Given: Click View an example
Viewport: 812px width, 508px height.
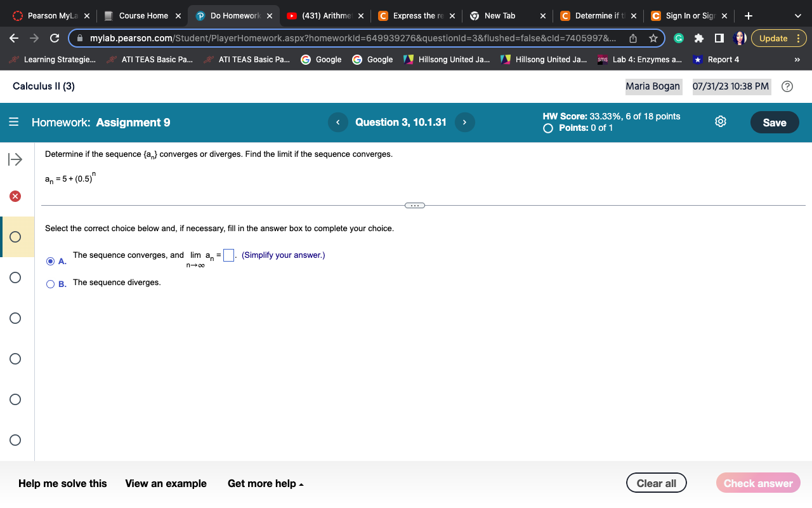Looking at the screenshot, I should [x=166, y=484].
